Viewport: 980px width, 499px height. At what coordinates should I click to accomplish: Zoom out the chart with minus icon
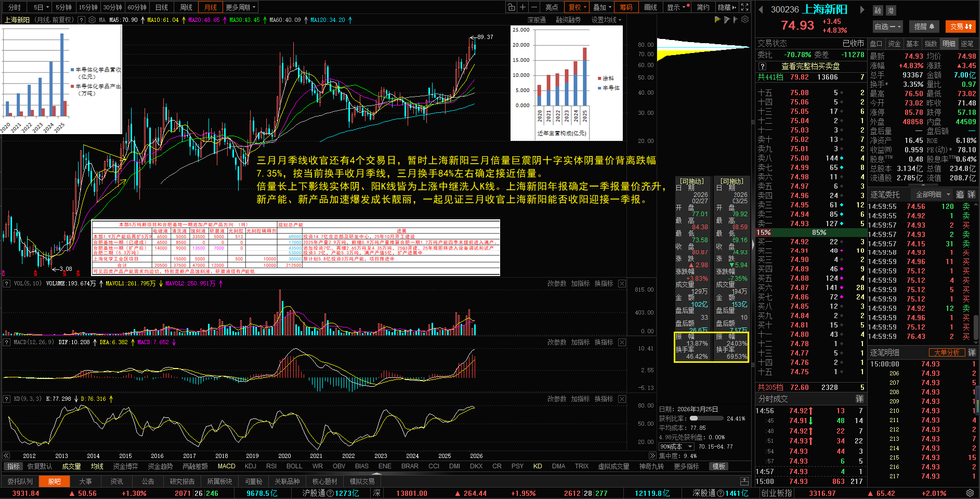pos(534,8)
